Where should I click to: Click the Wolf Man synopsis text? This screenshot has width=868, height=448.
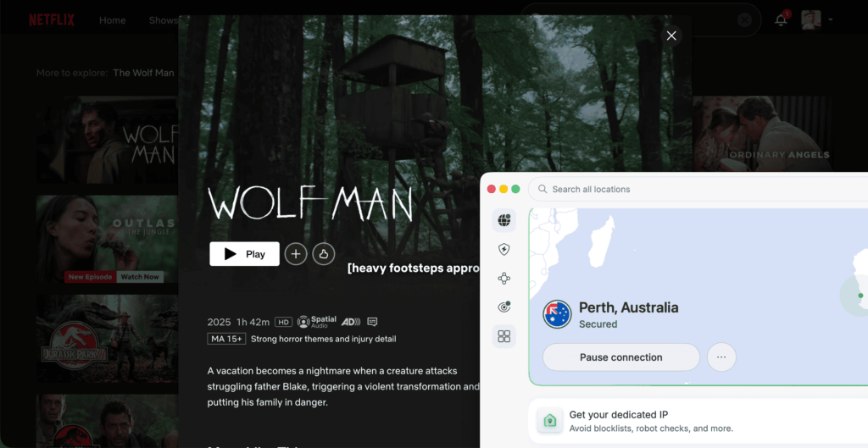(344, 387)
